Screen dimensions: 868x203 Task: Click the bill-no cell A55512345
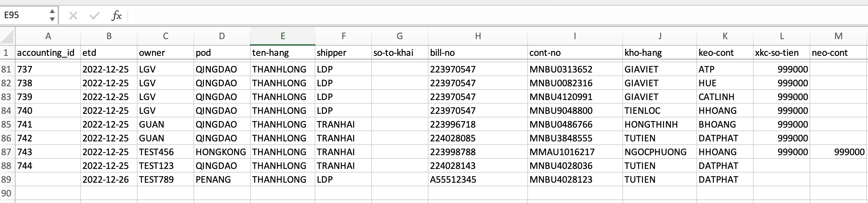tap(478, 179)
